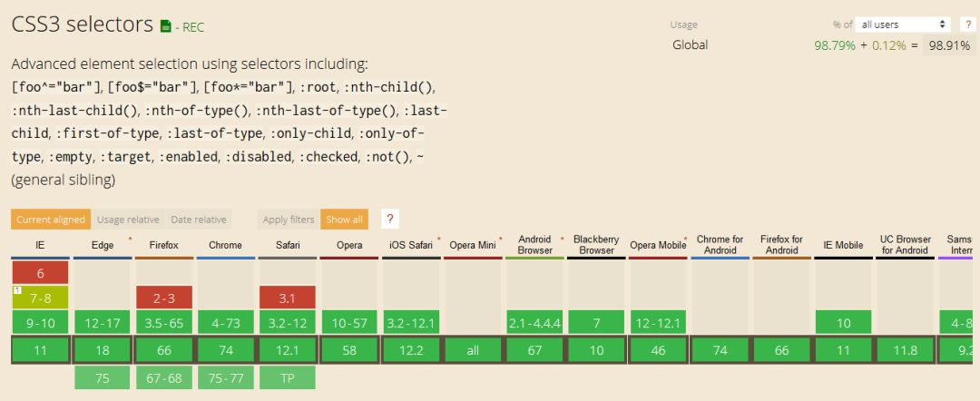Click the Edge 12-17 cell
980x401 pixels.
103,322
